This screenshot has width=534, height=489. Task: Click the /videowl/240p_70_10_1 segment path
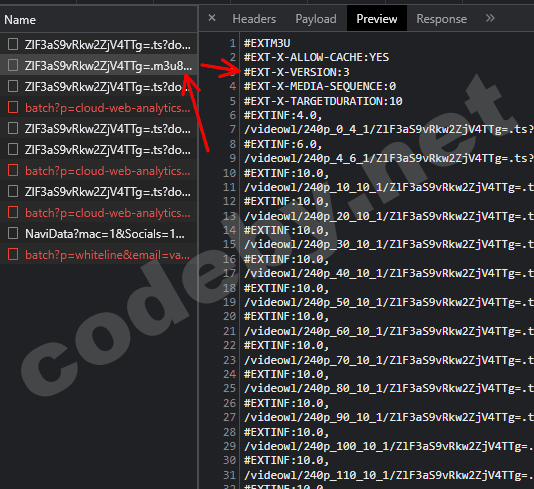coord(389,360)
